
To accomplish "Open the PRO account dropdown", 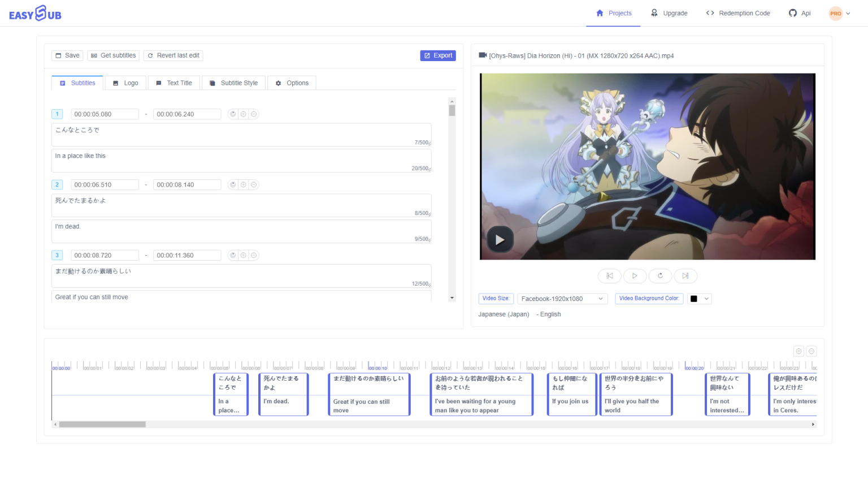I will click(x=840, y=12).
